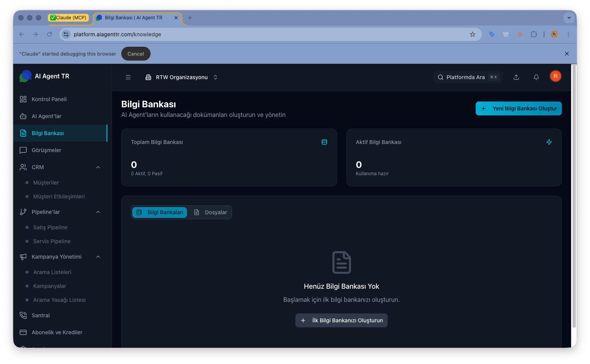This screenshot has height=364, width=590.
Task: Open the browser tab search dropdown
Action: click(x=569, y=18)
